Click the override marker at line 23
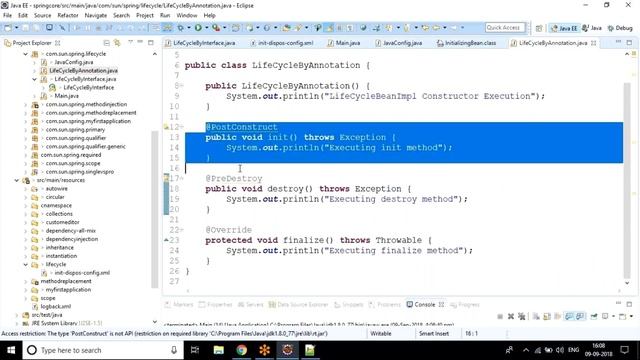 point(166,240)
